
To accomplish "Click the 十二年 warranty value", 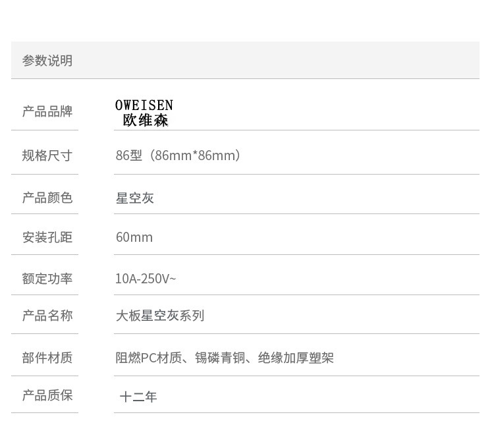I will (138, 397).
